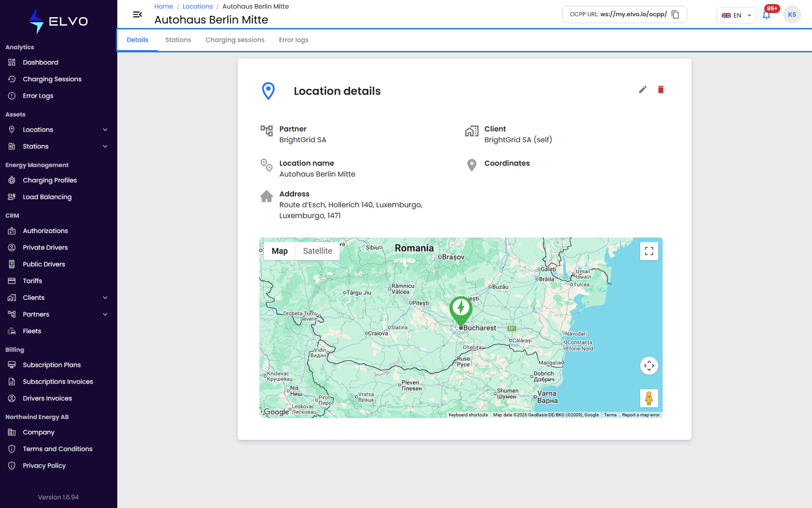The width and height of the screenshot is (812, 508).
Task: Edit location details with the pencil icon
Action: tap(642, 89)
